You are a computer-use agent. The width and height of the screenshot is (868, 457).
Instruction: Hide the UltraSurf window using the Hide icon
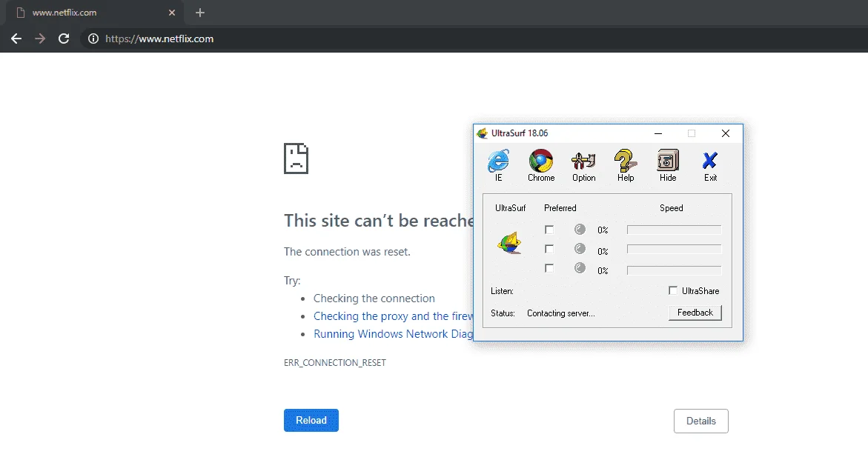(668, 165)
